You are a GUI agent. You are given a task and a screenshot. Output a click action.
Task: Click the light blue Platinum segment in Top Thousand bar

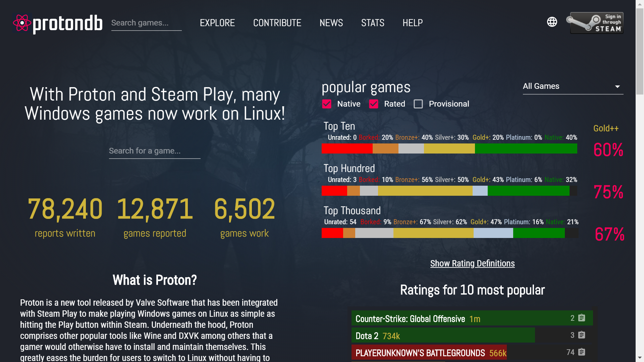pos(493,233)
